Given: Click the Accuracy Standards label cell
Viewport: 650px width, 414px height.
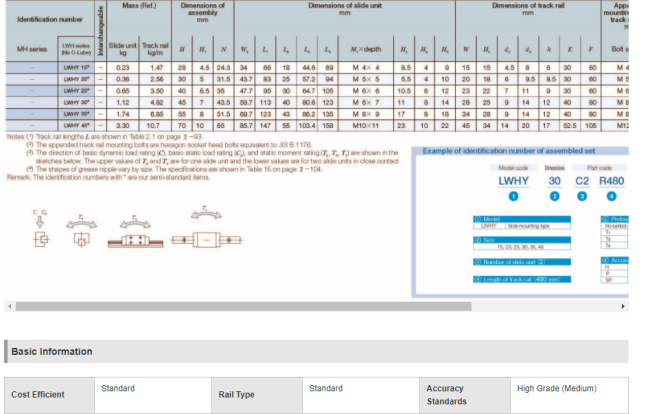Looking at the screenshot, I should pos(445,394).
